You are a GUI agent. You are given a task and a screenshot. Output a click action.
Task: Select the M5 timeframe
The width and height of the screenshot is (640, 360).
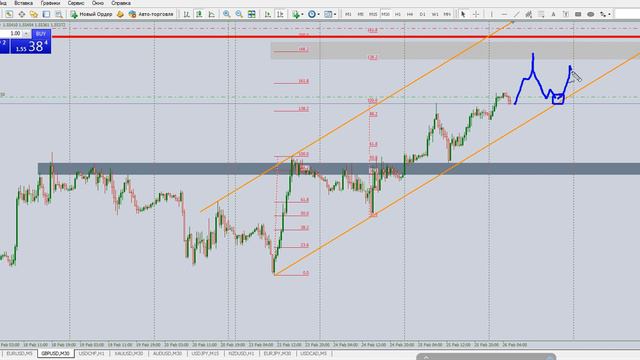pyautogui.click(x=360, y=14)
